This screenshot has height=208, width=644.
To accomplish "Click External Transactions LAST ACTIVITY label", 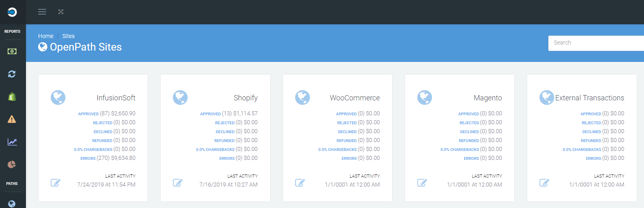I will (609, 176).
